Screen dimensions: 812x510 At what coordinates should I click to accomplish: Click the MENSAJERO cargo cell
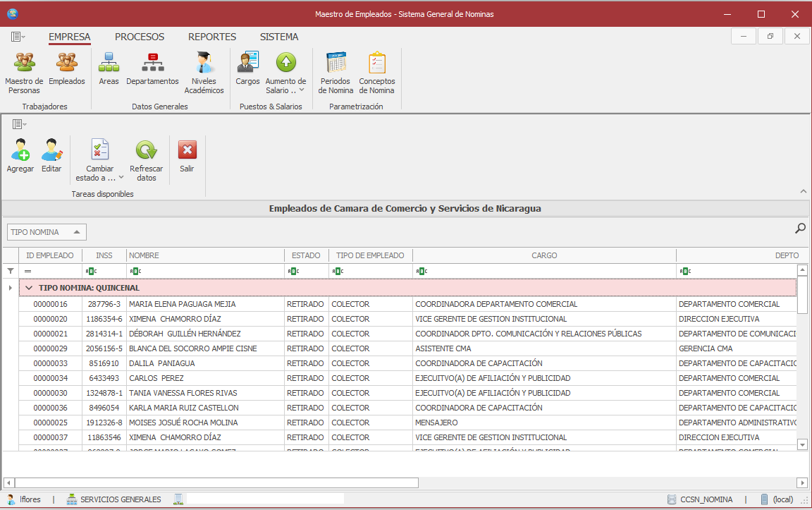544,423
